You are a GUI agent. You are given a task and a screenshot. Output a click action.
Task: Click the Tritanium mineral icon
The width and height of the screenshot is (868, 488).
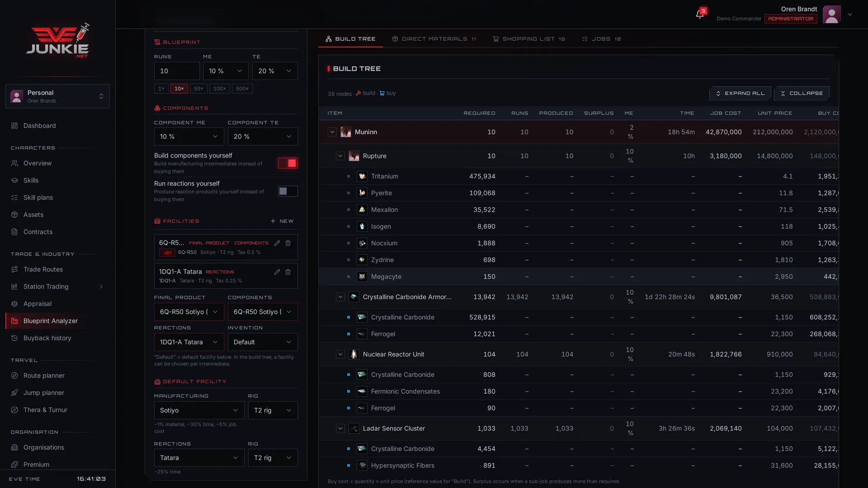coord(362,176)
